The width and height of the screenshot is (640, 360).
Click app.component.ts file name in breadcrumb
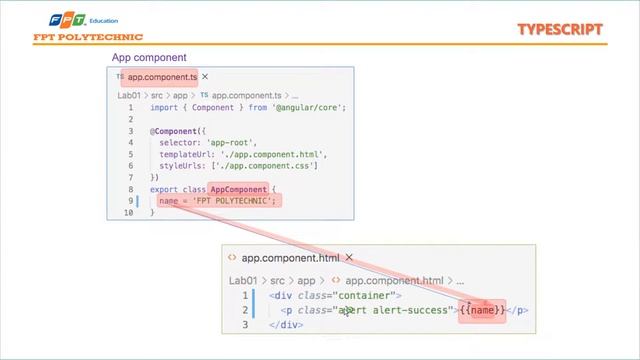[x=247, y=95]
